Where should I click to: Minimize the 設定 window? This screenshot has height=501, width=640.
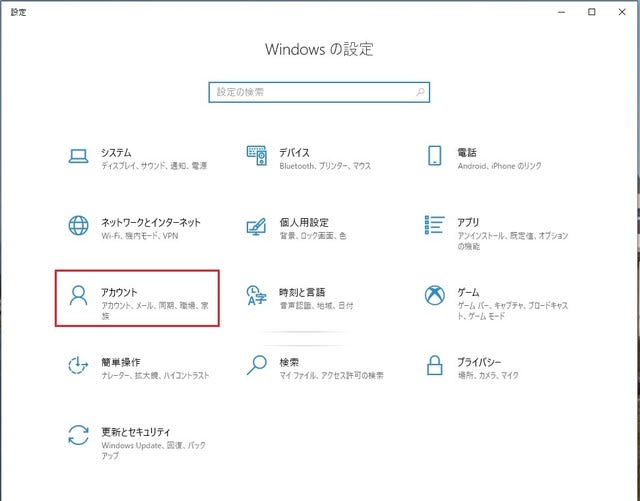pos(562,12)
